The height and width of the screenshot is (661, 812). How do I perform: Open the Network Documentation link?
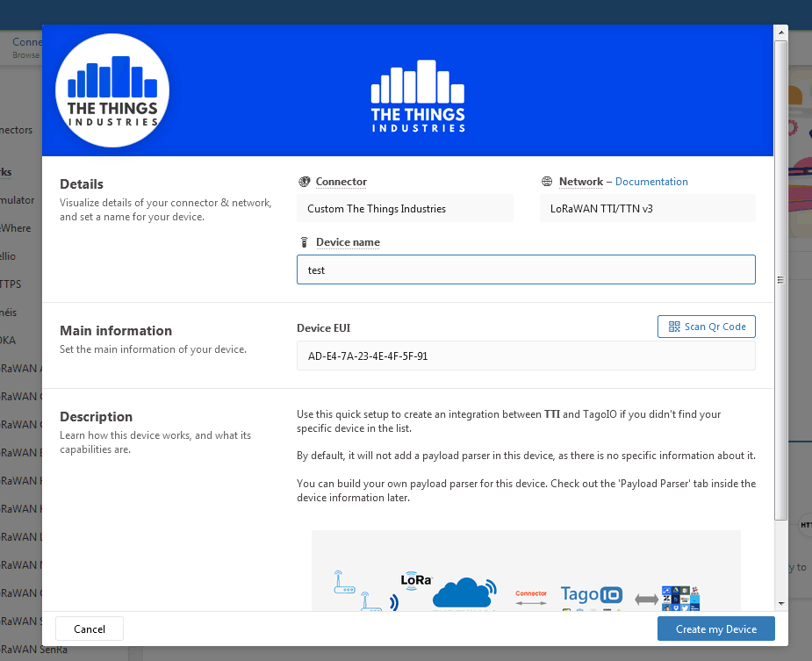point(651,182)
